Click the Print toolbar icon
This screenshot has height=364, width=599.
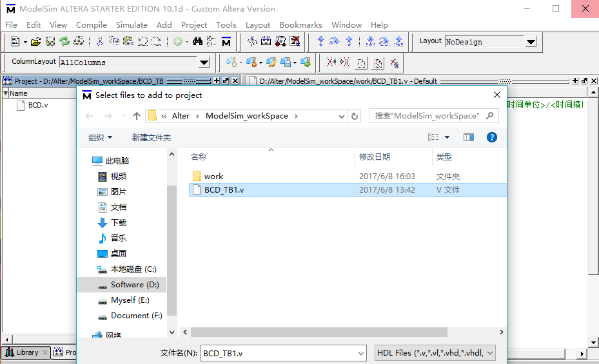[x=79, y=41]
